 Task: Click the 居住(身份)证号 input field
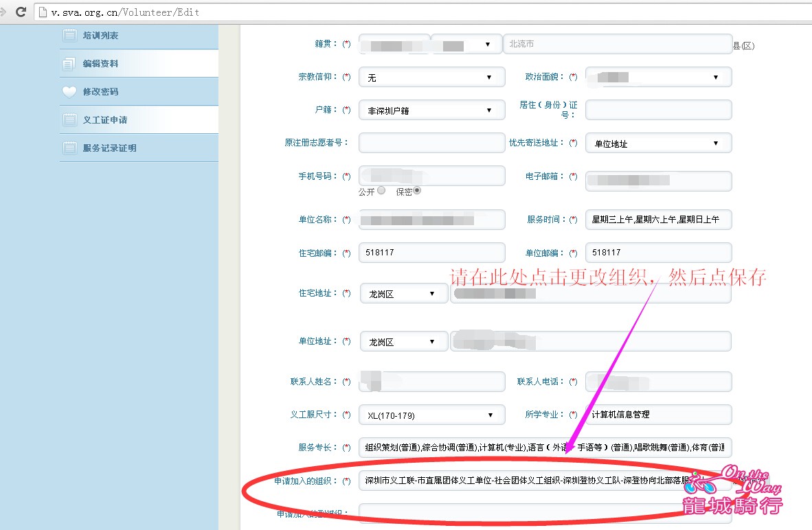[658, 110]
